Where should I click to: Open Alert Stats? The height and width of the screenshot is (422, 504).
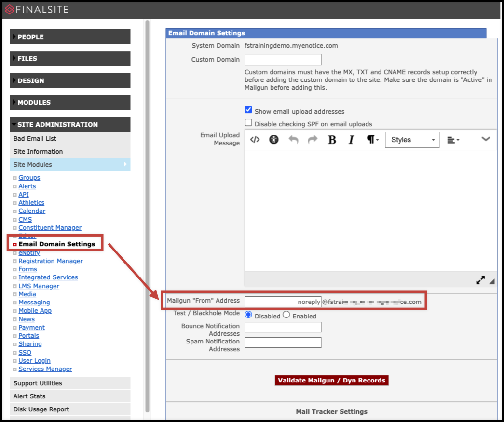(x=70, y=396)
